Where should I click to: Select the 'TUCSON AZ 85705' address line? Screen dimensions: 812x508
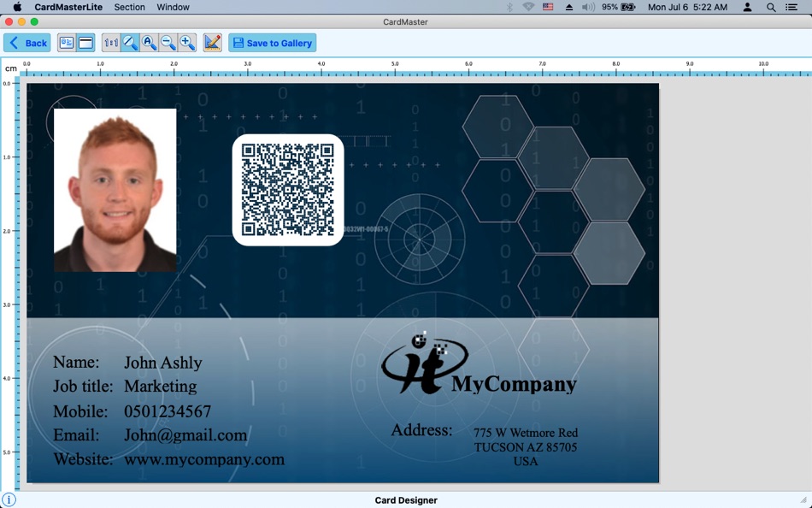click(x=526, y=447)
